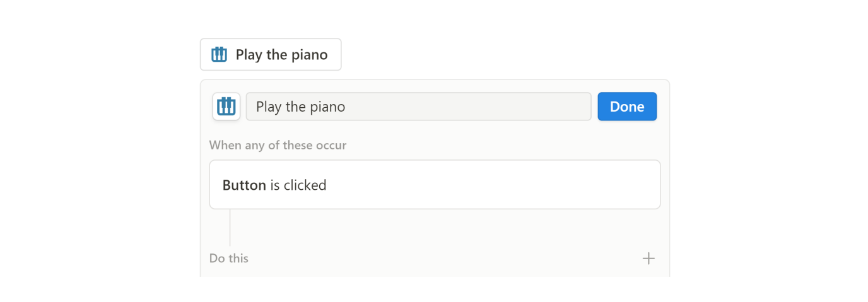This screenshot has height=302, width=868.
Task: Click the empty "Do this" row left of plus
Action: (442, 258)
